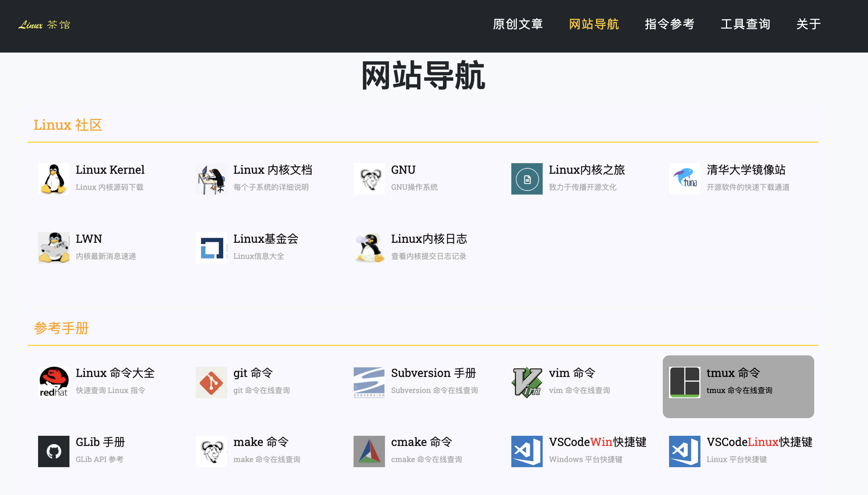Click the CMake triangle logo icon
Image resolution: width=868 pixels, height=495 pixels.
point(369,451)
